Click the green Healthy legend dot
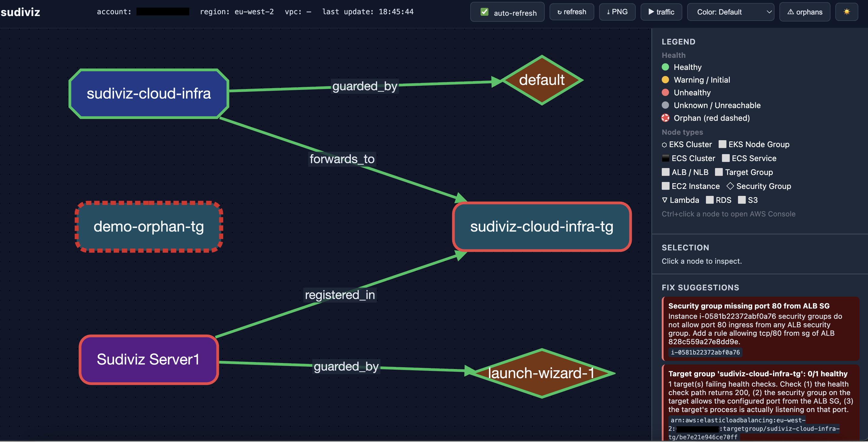Screen dimensions: 868x442 click(665, 67)
